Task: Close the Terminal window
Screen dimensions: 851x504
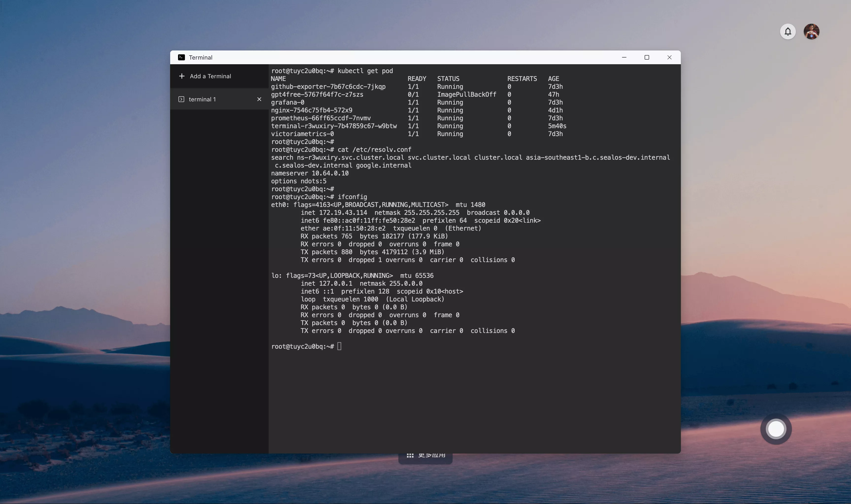Action: 669,57
